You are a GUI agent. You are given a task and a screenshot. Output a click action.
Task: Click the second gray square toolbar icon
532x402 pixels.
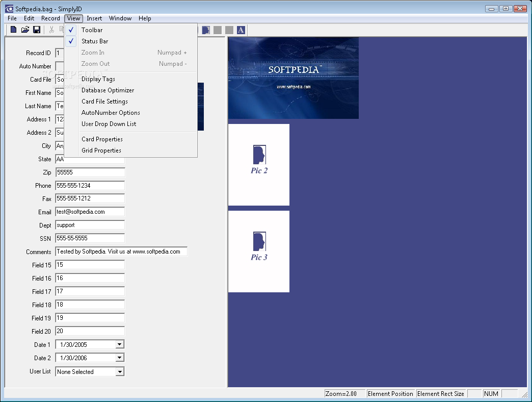pos(229,30)
